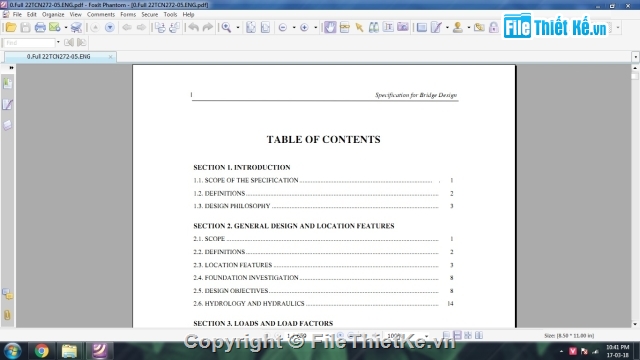Expand the dropdown next to zoom magnifier
This screenshot has height=360, width=640.
tap(238, 28)
